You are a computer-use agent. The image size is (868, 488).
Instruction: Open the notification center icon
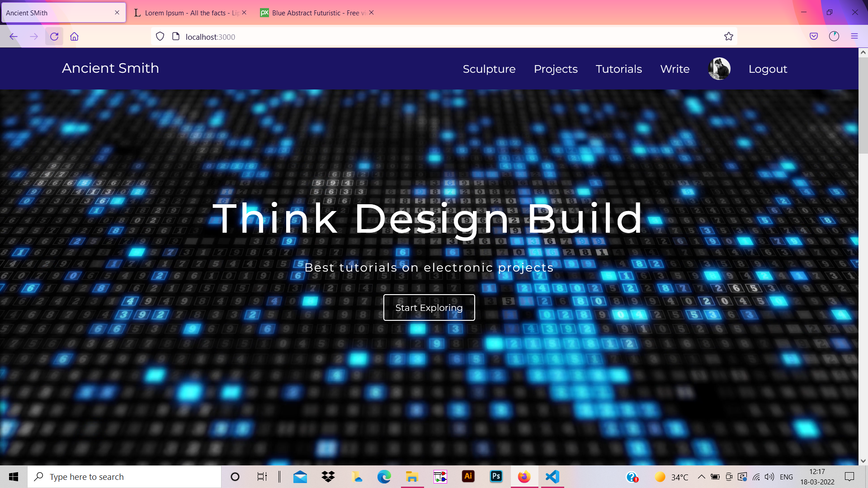[x=849, y=477]
